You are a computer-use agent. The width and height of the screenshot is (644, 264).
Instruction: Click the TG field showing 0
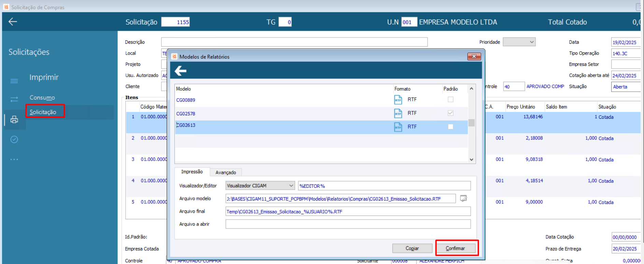285,22
